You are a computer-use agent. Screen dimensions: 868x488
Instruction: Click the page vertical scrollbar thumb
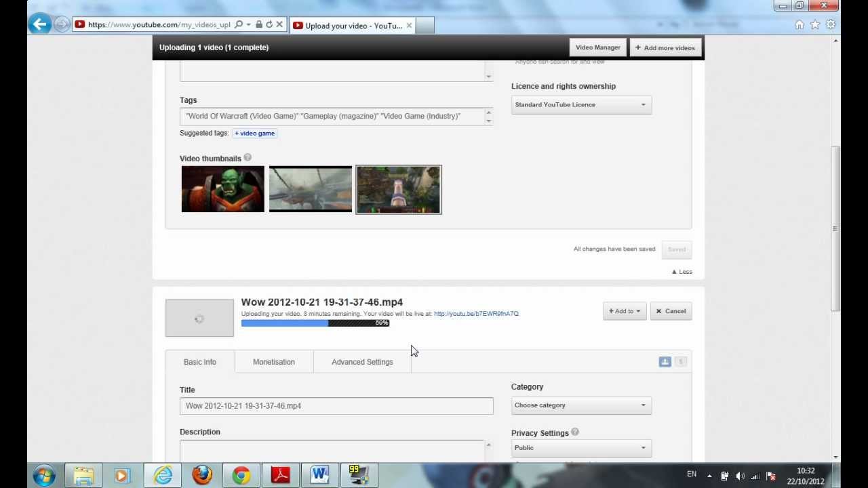(835, 228)
